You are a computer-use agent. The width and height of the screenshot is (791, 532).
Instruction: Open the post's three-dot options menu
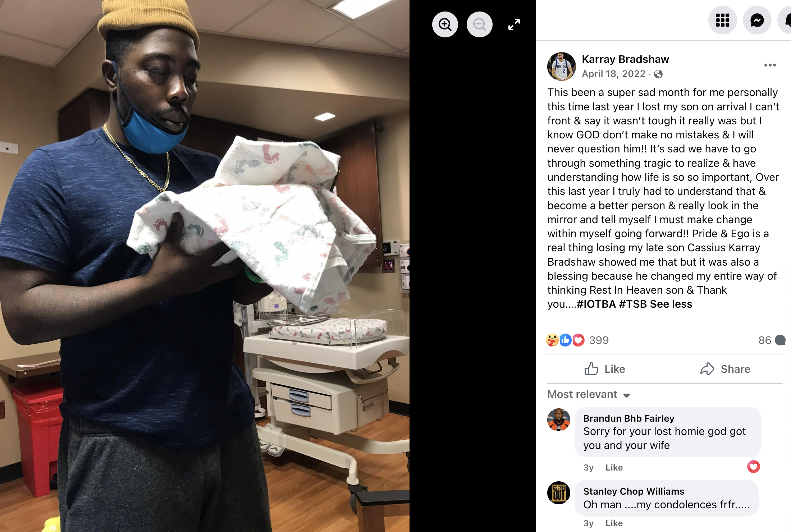tap(770, 65)
